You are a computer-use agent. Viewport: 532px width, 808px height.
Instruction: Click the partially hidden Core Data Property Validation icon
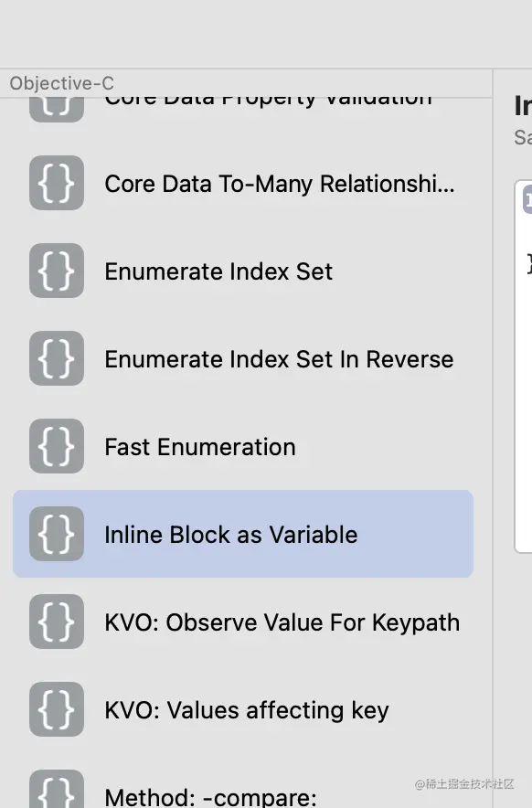coord(57,110)
